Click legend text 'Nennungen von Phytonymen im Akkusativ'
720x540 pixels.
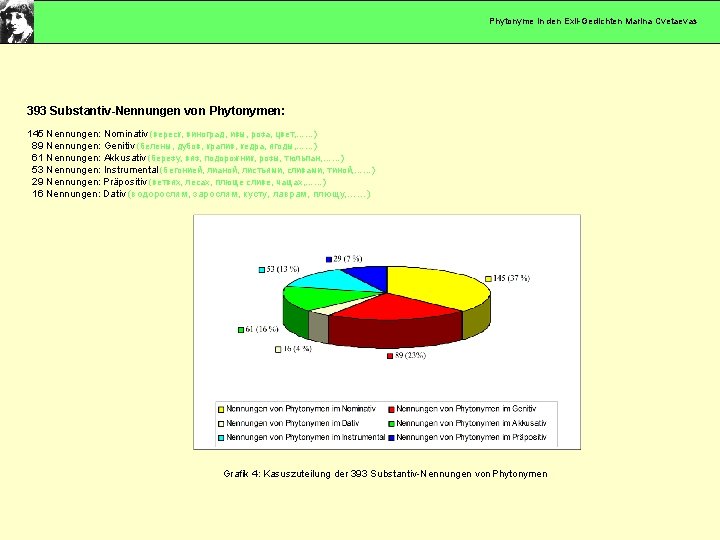(x=472, y=423)
